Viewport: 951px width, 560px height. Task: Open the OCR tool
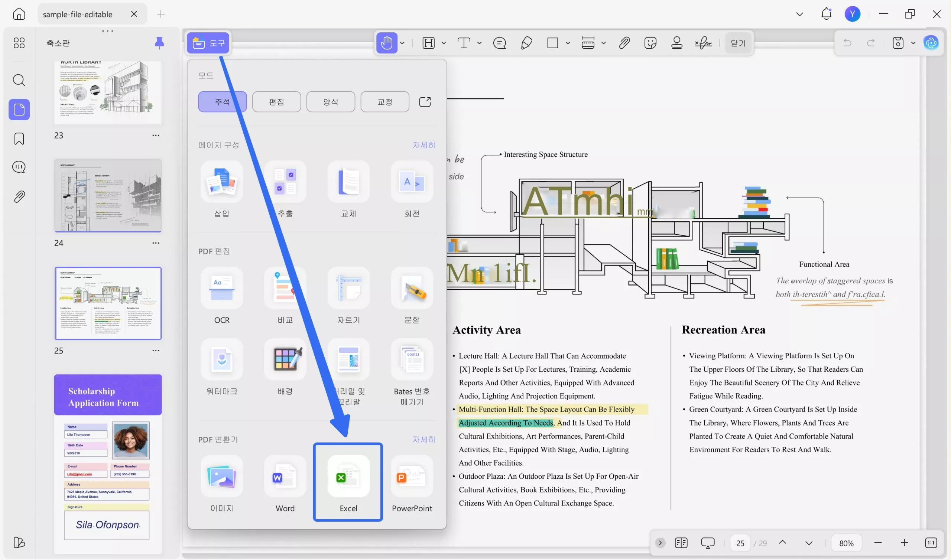[x=221, y=287]
